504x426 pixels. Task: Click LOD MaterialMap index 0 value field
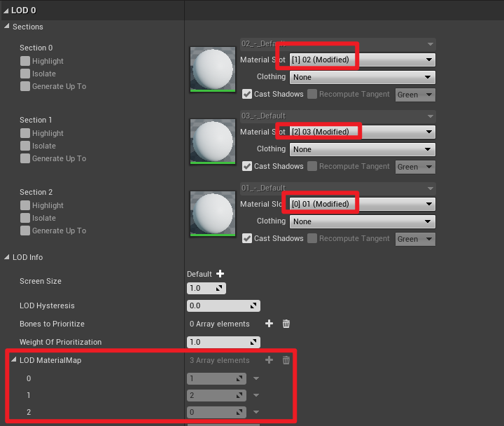point(216,378)
